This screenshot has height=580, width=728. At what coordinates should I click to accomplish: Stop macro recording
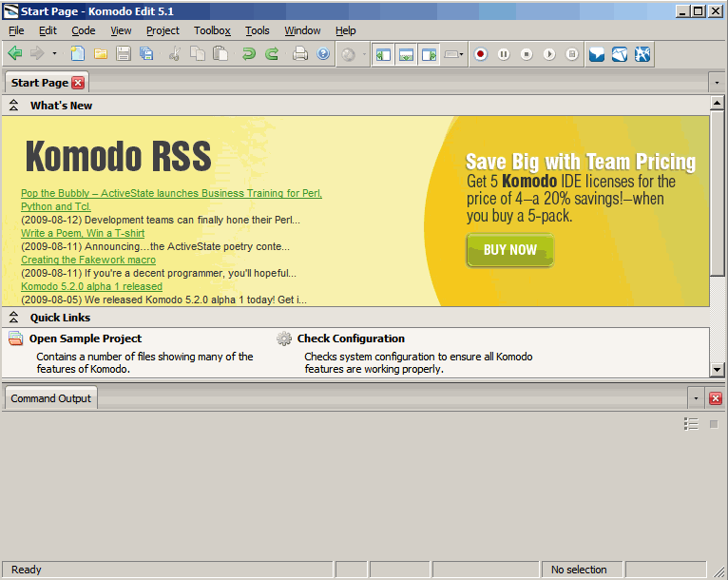pyautogui.click(x=526, y=54)
